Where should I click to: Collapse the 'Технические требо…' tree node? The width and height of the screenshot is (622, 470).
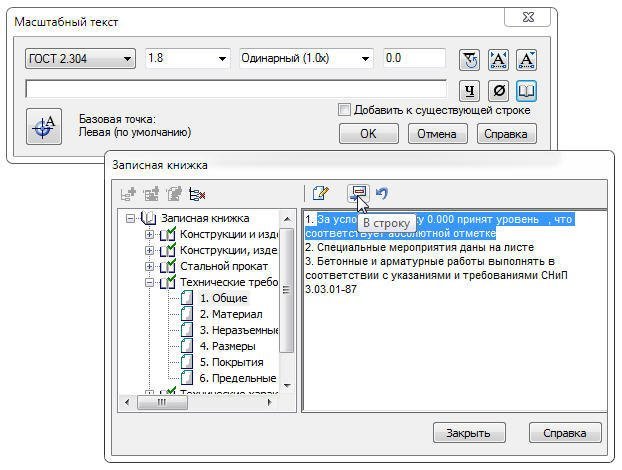coord(150,283)
